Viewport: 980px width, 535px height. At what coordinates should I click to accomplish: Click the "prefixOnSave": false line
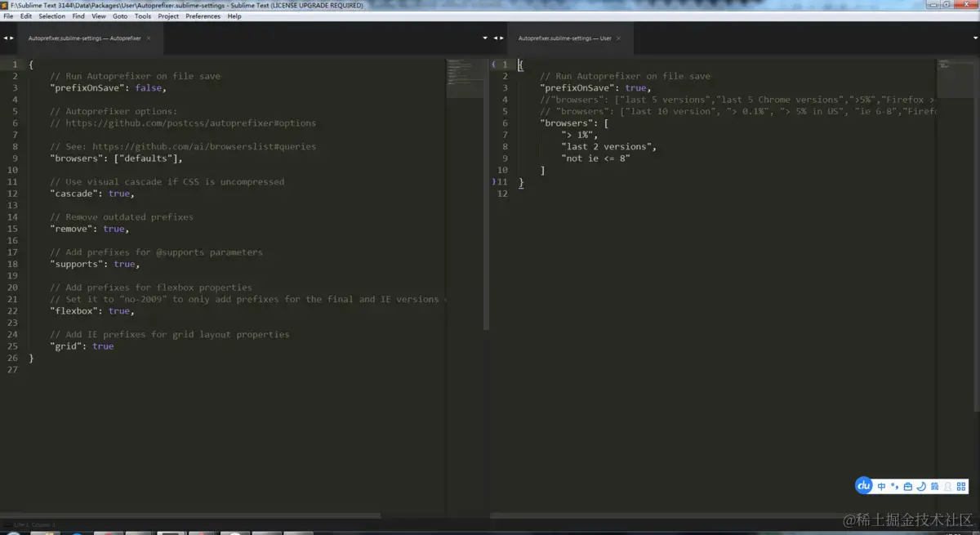(108, 88)
